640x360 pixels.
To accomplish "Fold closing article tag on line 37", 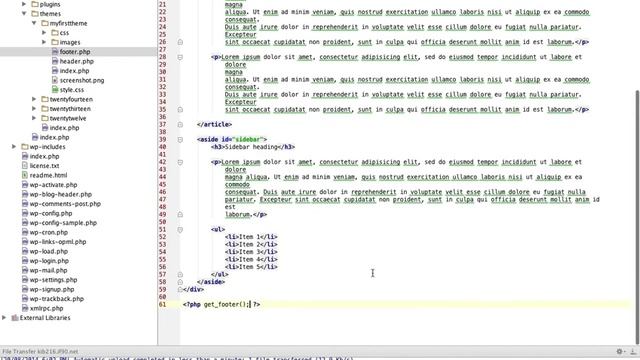I will (x=180, y=124).
